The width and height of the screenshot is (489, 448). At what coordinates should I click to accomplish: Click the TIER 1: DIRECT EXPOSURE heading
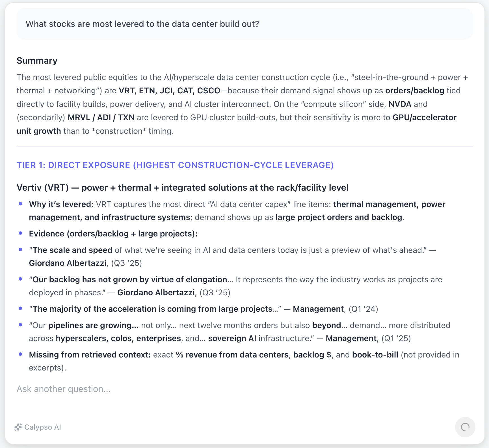pos(175,165)
